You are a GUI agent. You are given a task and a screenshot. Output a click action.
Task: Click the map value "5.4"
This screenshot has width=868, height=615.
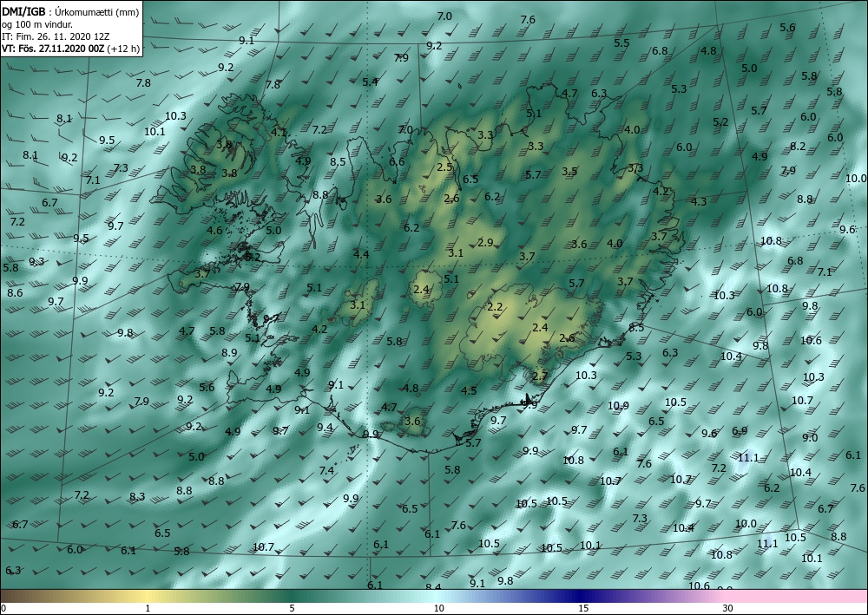370,82
